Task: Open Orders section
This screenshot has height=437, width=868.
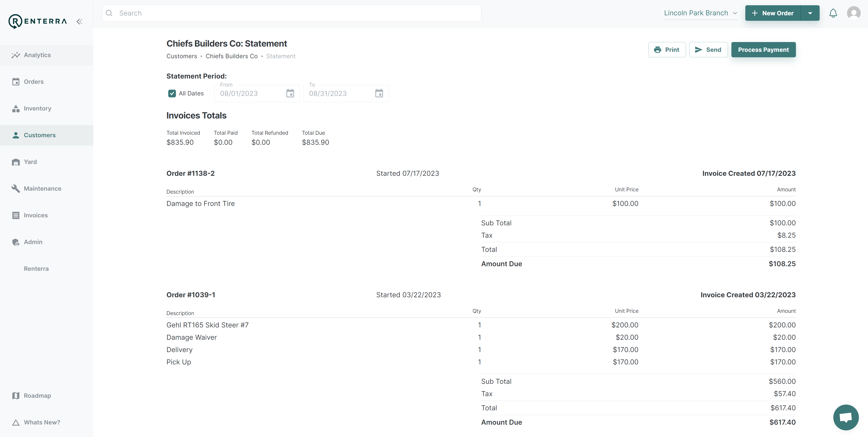Action: [x=47, y=82]
